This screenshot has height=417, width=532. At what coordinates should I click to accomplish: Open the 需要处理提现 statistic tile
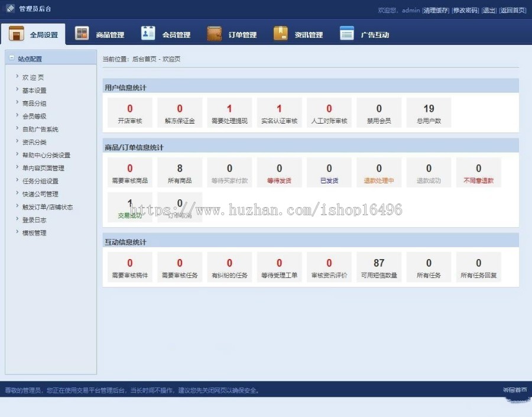[229, 113]
